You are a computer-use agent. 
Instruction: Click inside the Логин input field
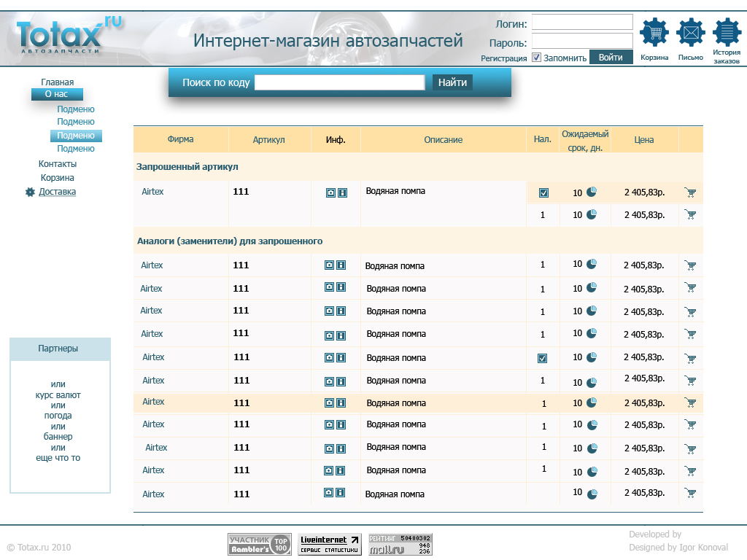581,23
